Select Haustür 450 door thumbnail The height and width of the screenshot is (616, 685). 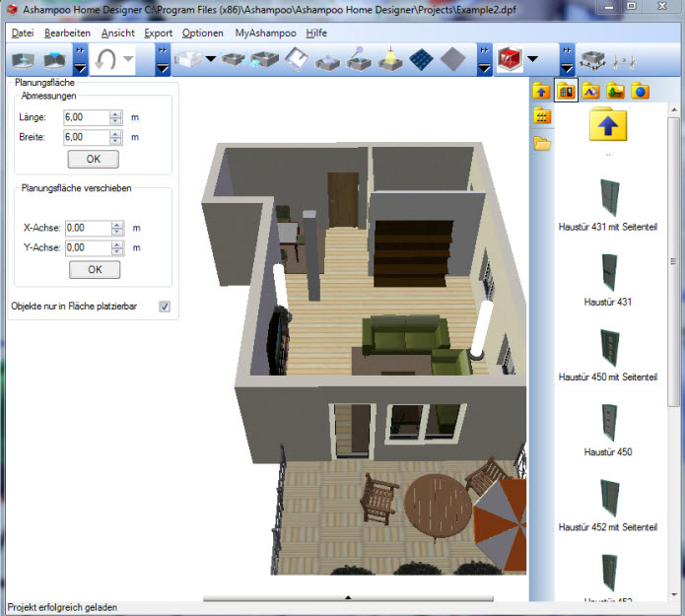coord(609,423)
